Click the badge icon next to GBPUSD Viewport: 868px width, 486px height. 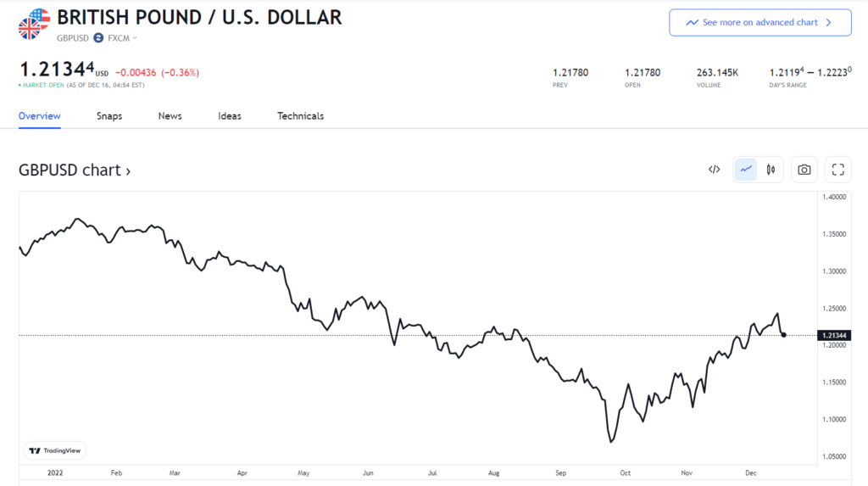coord(98,38)
